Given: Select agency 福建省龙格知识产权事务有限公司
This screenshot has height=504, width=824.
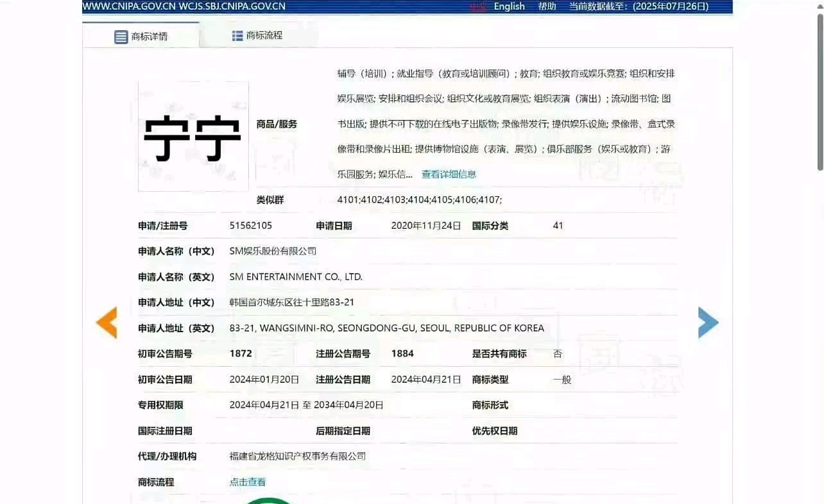Looking at the screenshot, I should [298, 457].
